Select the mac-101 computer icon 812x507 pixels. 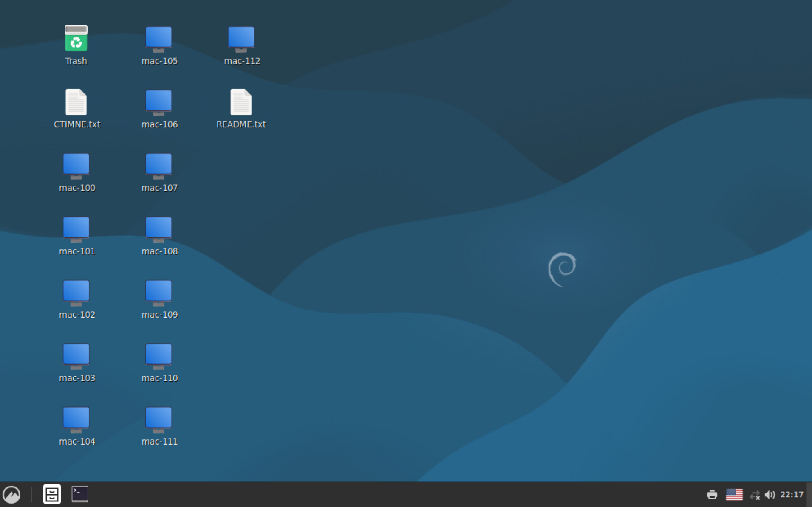tap(76, 229)
